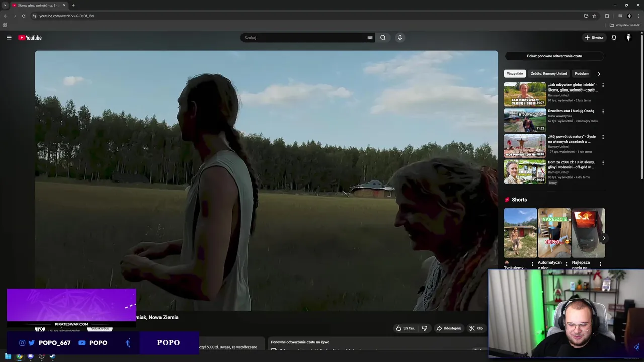Close the Słoma, glina, wolność tab

64,5
